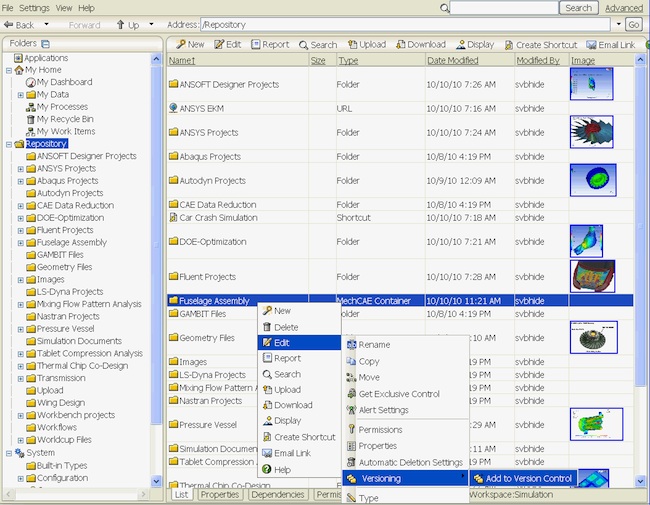Choose Help in the context menu
Viewport: 650px width, 505px height.
[x=276, y=470]
